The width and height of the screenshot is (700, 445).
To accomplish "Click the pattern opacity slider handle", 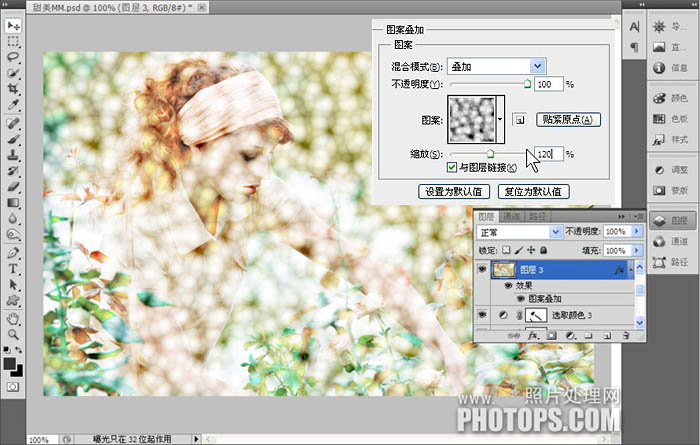I will click(527, 83).
